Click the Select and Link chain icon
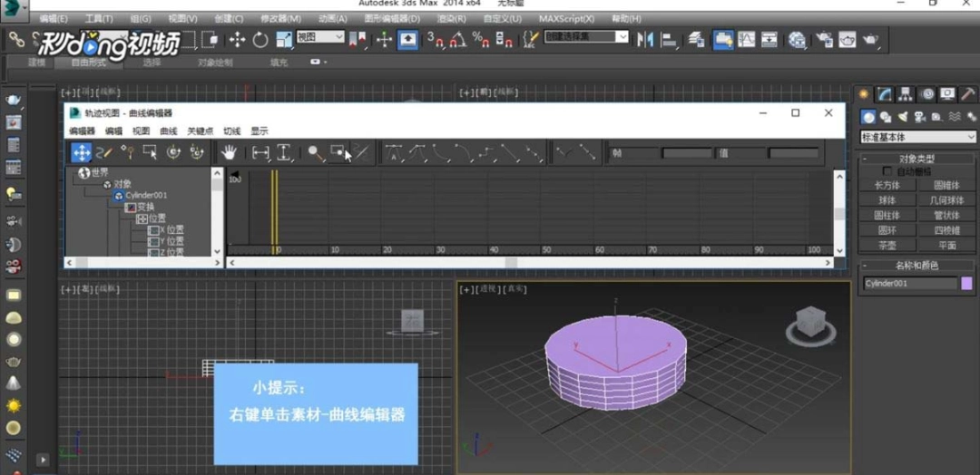 pos(16,40)
